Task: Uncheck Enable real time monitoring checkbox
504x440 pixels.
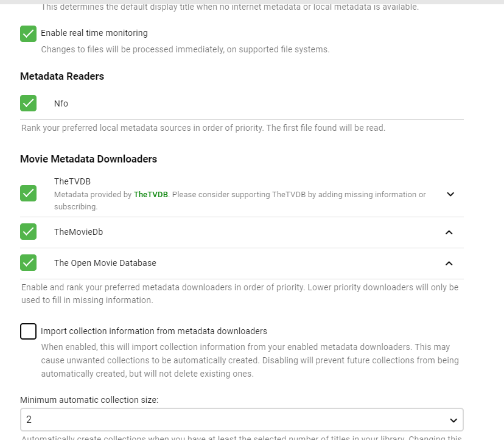Action: click(28, 33)
